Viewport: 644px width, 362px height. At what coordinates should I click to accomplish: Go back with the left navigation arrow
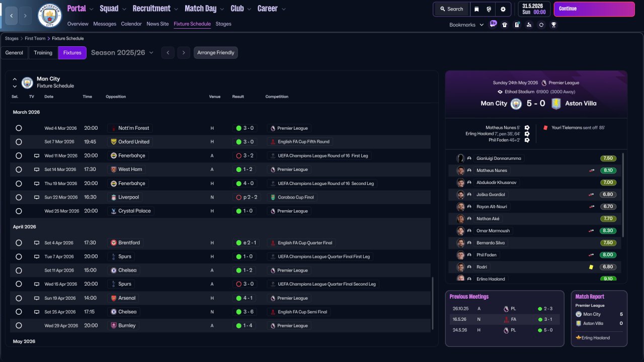coord(11,16)
